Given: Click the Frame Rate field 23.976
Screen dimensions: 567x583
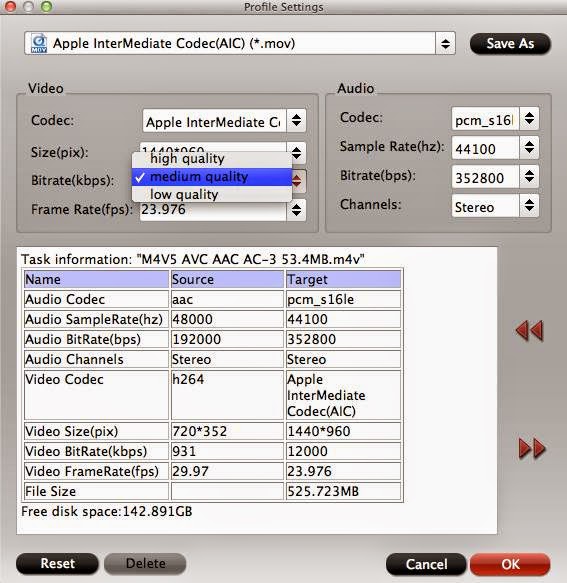Looking at the screenshot, I should (x=213, y=211).
